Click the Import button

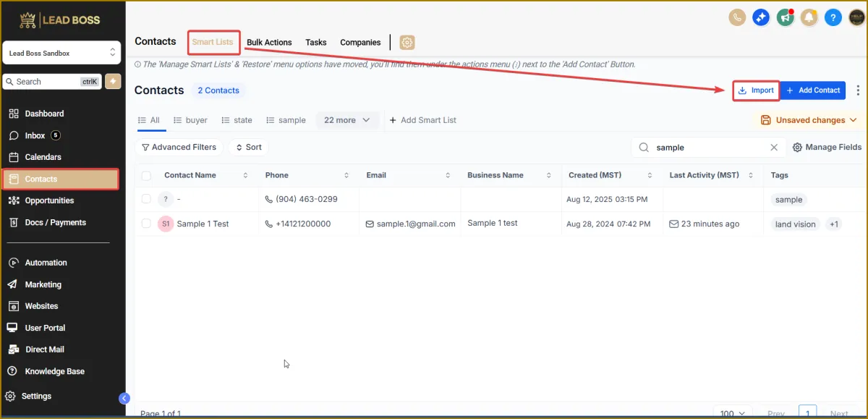(x=756, y=90)
